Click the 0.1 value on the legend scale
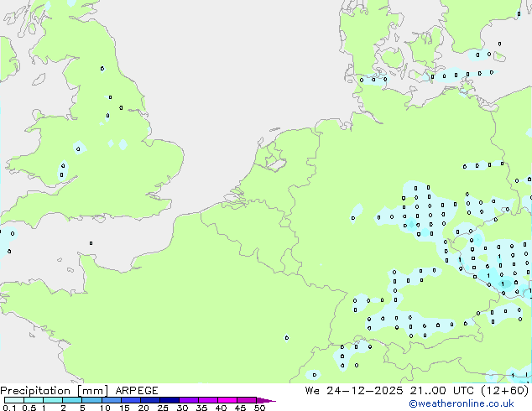 click(7, 409)
